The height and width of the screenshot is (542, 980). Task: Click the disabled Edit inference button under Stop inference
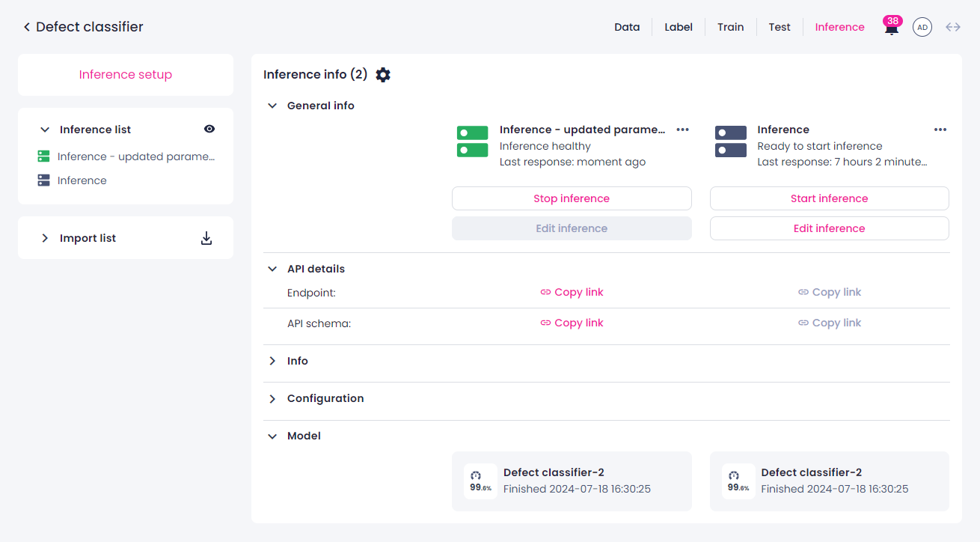[572, 228]
